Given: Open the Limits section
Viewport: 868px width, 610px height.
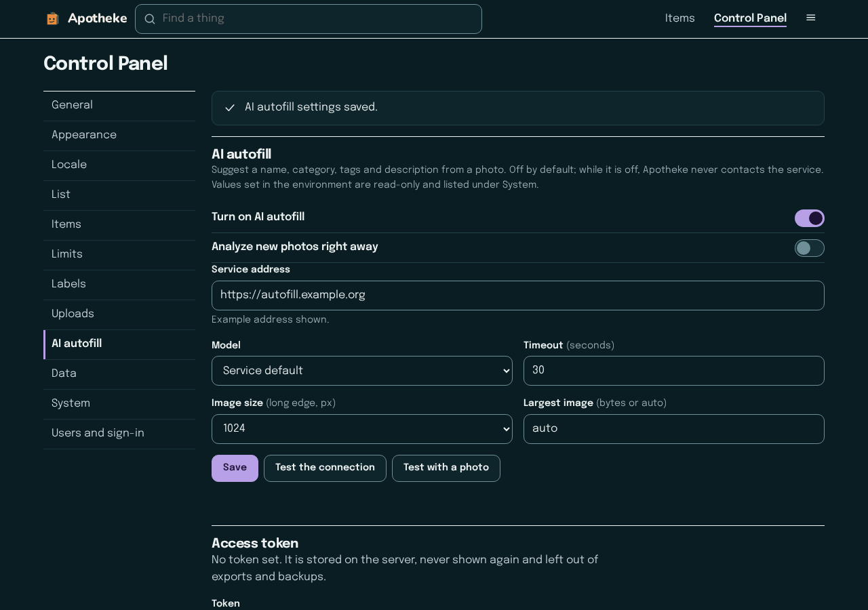Looking at the screenshot, I should coord(119,255).
